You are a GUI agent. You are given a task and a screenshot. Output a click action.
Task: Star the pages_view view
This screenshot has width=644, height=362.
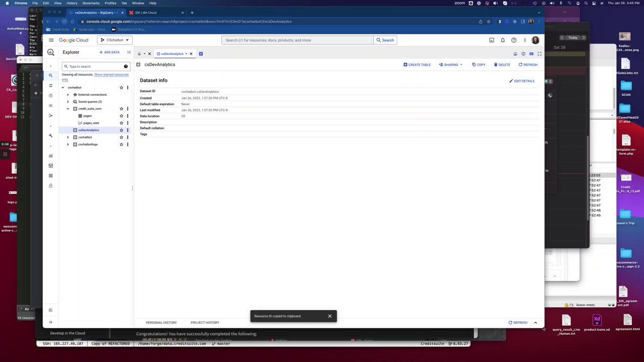(x=121, y=123)
